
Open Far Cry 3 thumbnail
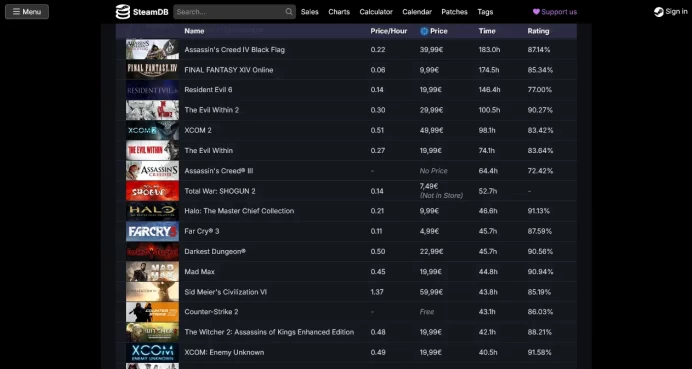[x=152, y=231]
